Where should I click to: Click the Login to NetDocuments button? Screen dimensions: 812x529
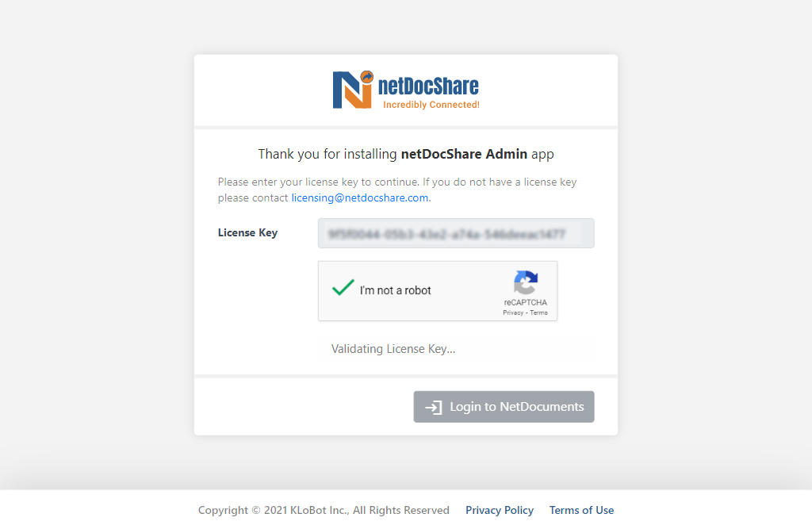pyautogui.click(x=504, y=407)
